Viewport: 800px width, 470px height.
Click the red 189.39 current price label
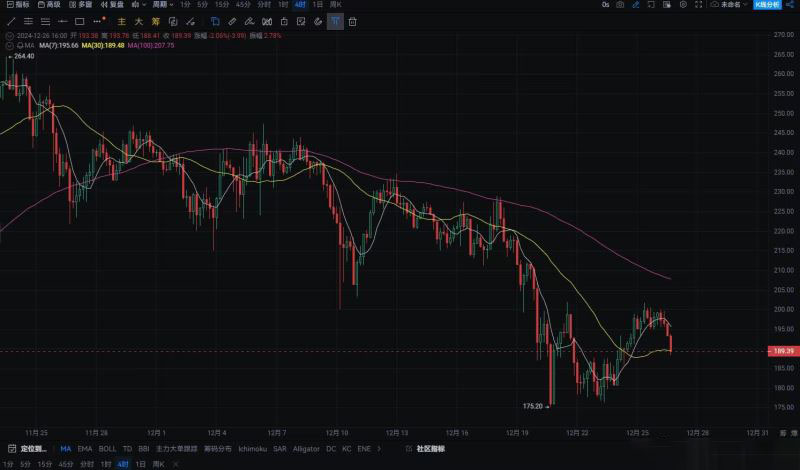783,351
